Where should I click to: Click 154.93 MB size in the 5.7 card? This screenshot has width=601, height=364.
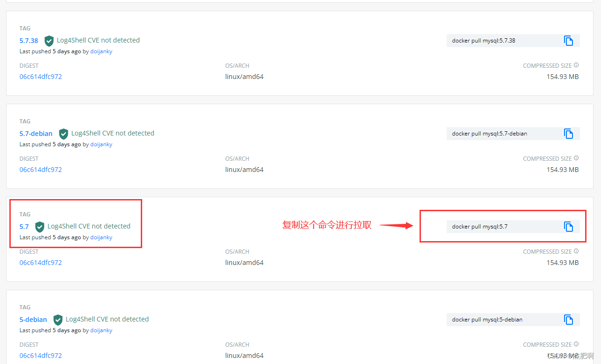click(x=563, y=263)
